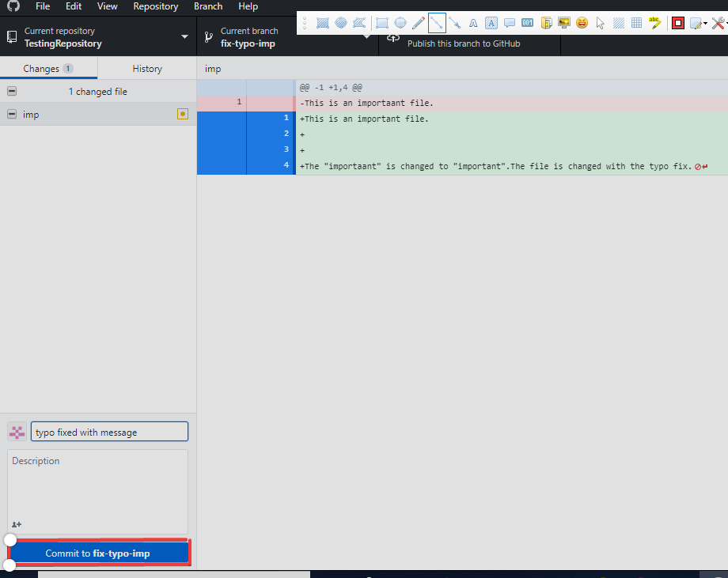Select the mouse cursor pointer tool
The height and width of the screenshot is (578, 728).
click(x=601, y=23)
